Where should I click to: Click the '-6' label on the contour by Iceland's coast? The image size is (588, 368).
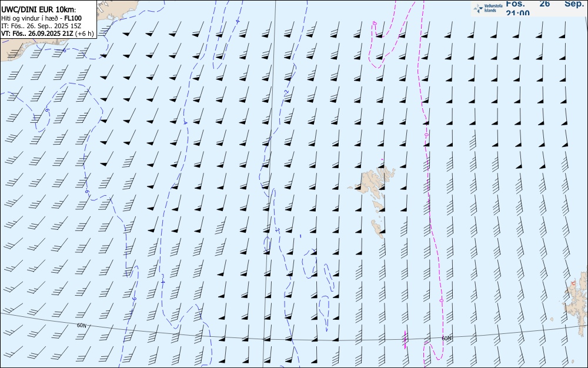click(65, 50)
